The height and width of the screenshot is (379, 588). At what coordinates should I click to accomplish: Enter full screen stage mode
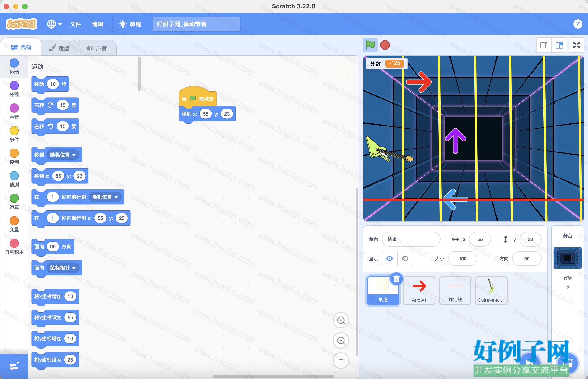[x=577, y=45]
